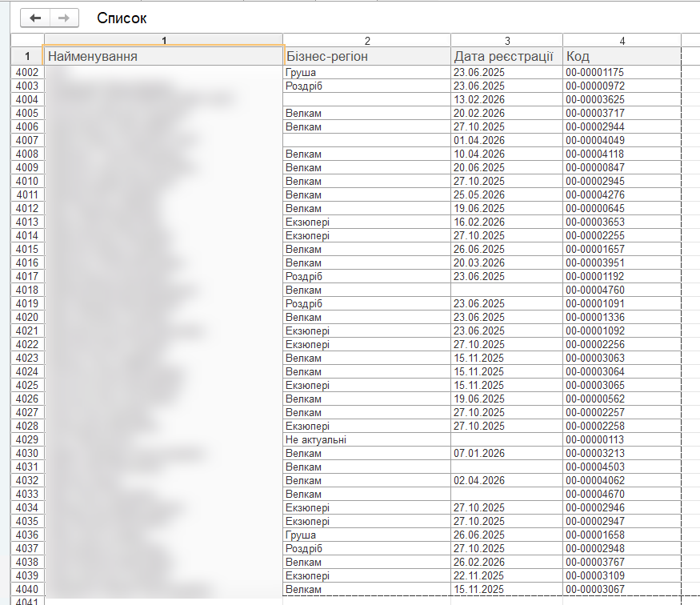Screen dimensions: 700x605
Task: Select the Найменування header cell
Action: point(163,56)
